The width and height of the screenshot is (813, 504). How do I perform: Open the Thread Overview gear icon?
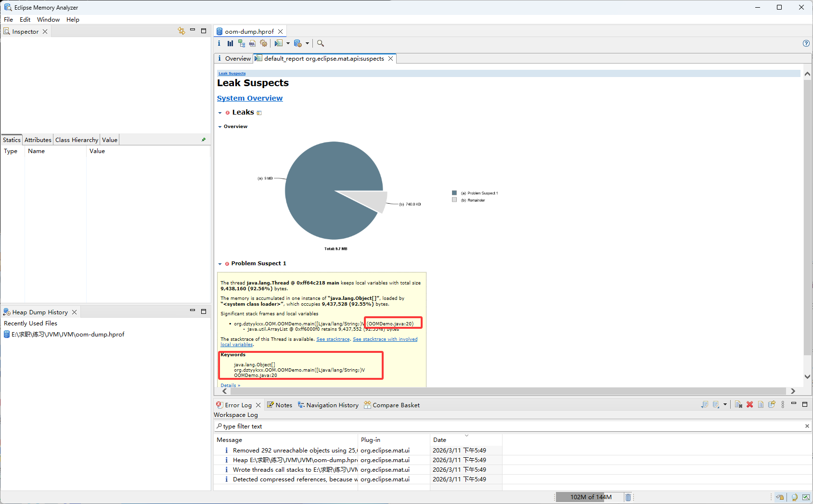point(263,43)
